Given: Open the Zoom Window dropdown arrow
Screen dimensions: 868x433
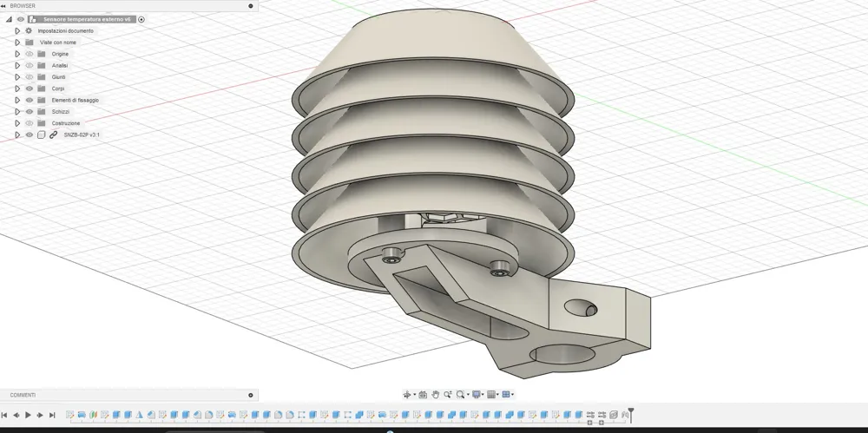Looking at the screenshot, I should click(468, 395).
